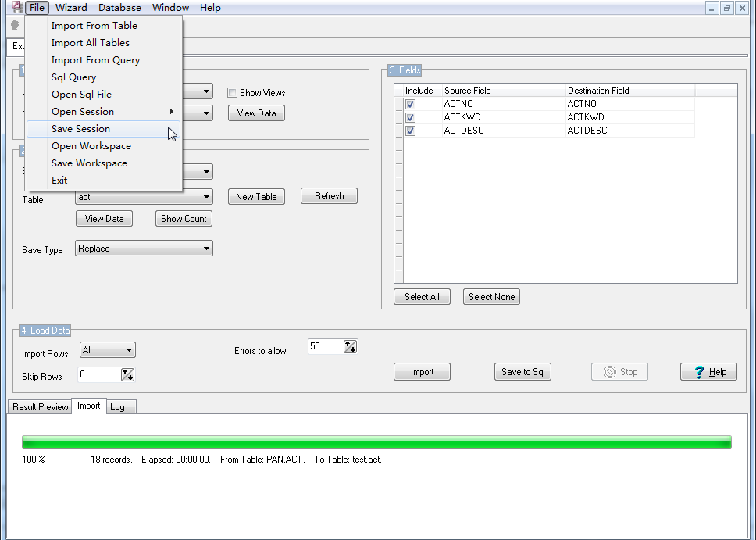Open the destination Table dropdown showing act
756x540 pixels.
[144, 196]
